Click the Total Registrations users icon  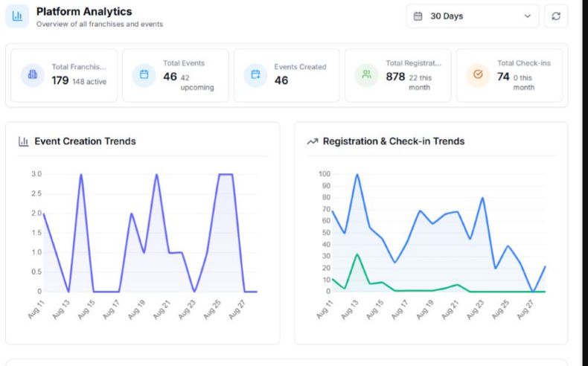(x=366, y=74)
